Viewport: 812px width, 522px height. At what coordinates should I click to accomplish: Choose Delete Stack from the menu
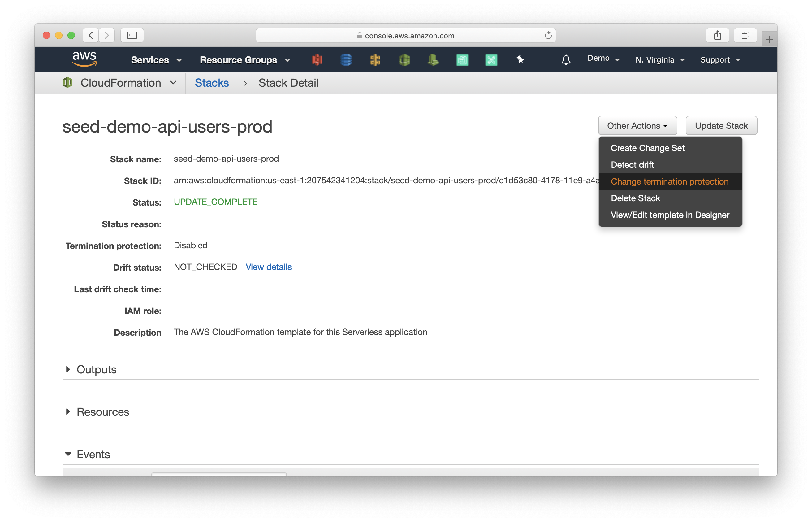[635, 198]
